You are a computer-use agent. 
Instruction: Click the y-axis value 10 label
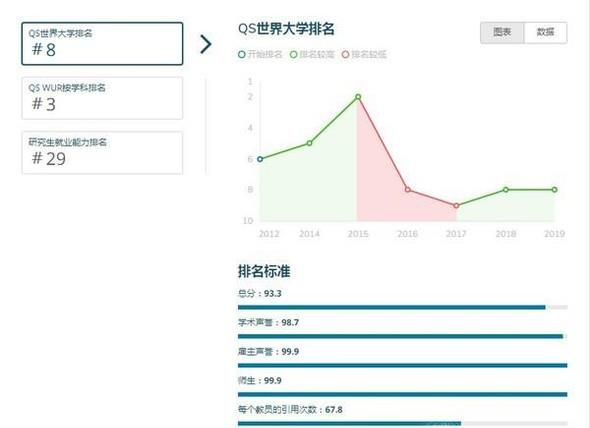[x=248, y=221]
